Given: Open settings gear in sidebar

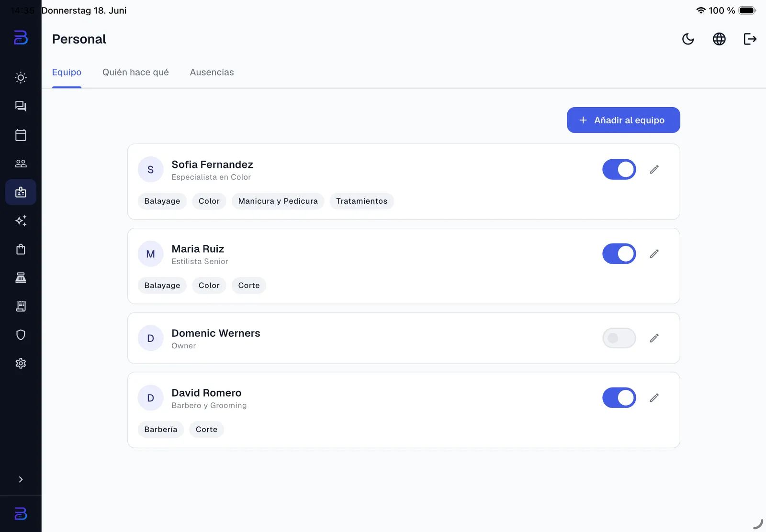Looking at the screenshot, I should coord(21,364).
